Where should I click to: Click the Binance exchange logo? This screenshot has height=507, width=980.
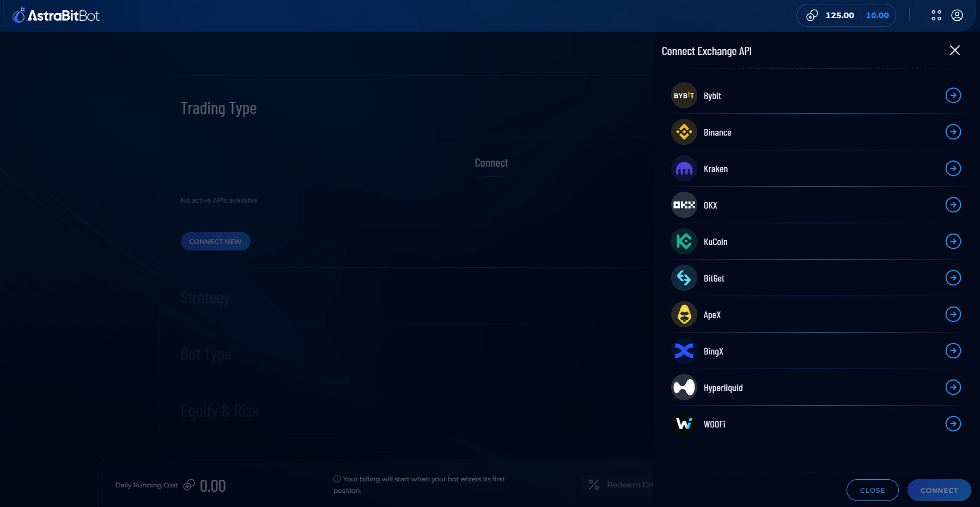[684, 132]
